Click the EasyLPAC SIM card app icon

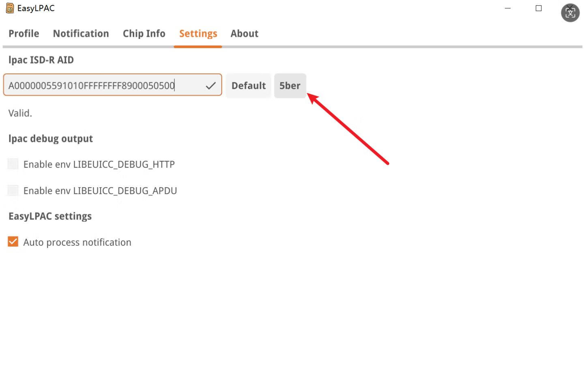10,8
